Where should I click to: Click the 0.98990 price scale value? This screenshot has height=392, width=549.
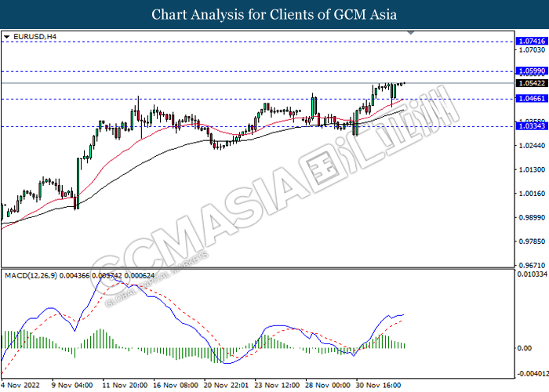(x=532, y=218)
